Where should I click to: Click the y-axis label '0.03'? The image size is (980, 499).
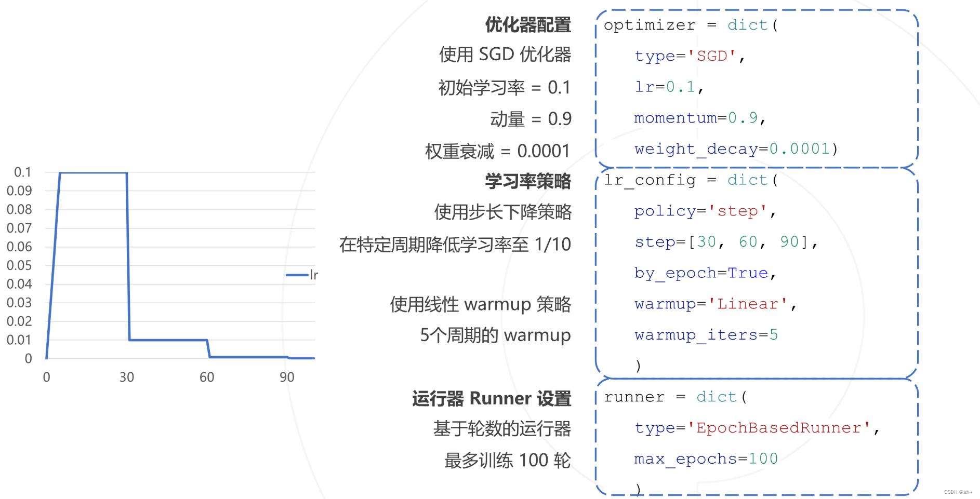(19, 303)
